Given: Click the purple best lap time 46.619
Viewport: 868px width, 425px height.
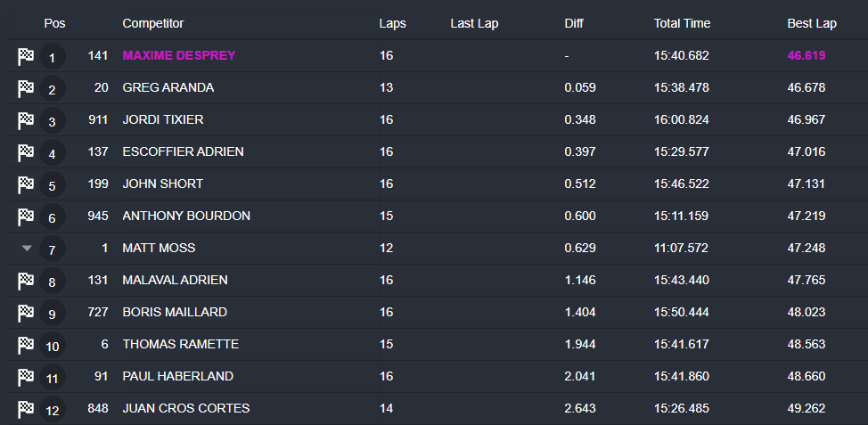Looking at the screenshot, I should point(807,55).
